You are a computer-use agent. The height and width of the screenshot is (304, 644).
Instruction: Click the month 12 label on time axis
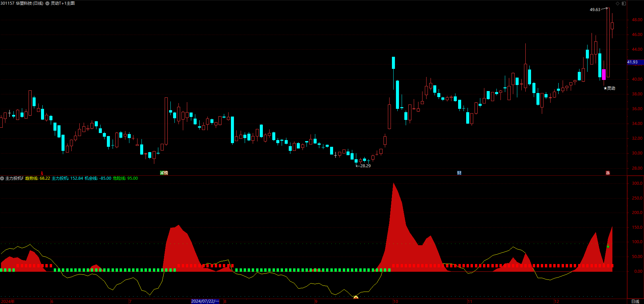[x=557, y=301]
